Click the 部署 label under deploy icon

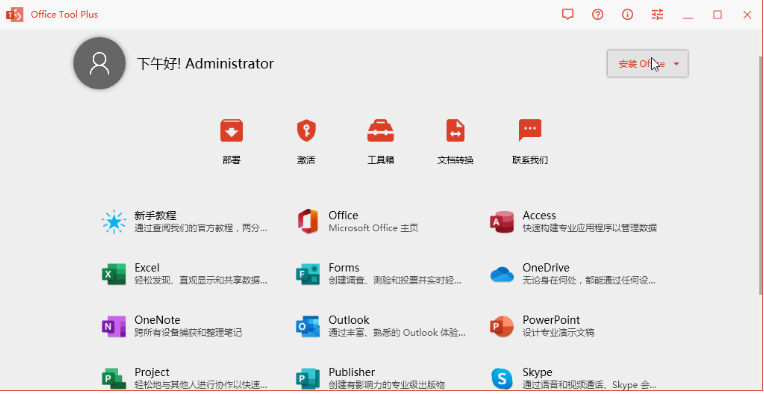click(231, 160)
